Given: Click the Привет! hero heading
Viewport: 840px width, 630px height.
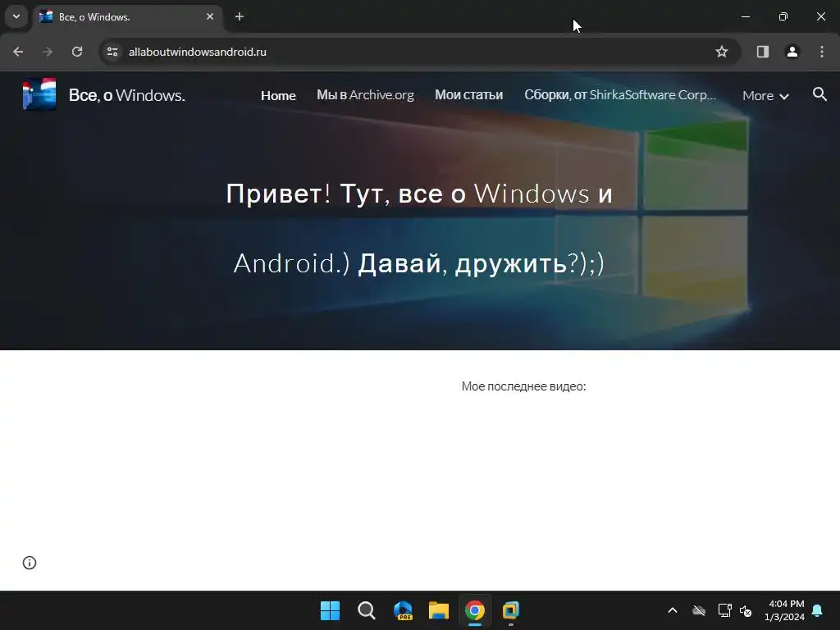Looking at the screenshot, I should pos(419,228).
